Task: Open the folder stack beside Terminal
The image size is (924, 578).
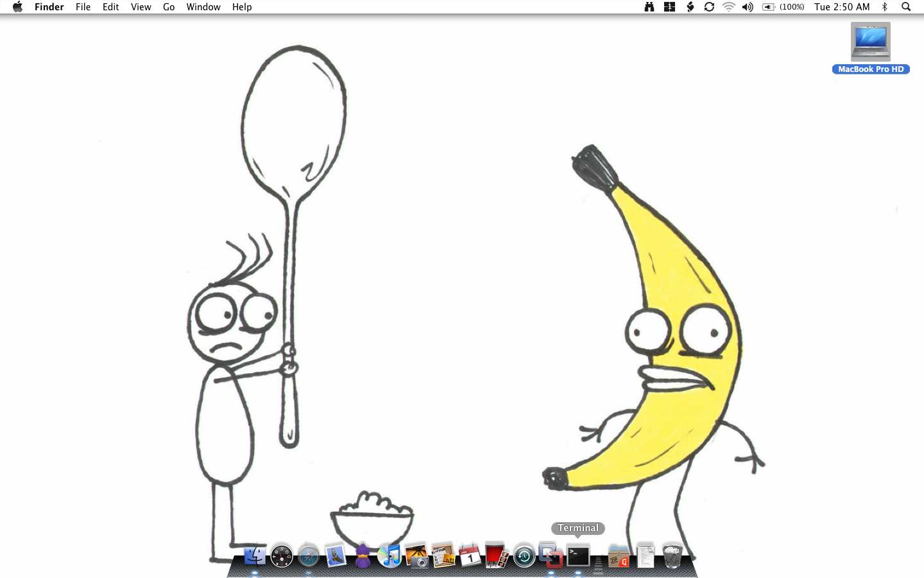Action: pos(619,556)
